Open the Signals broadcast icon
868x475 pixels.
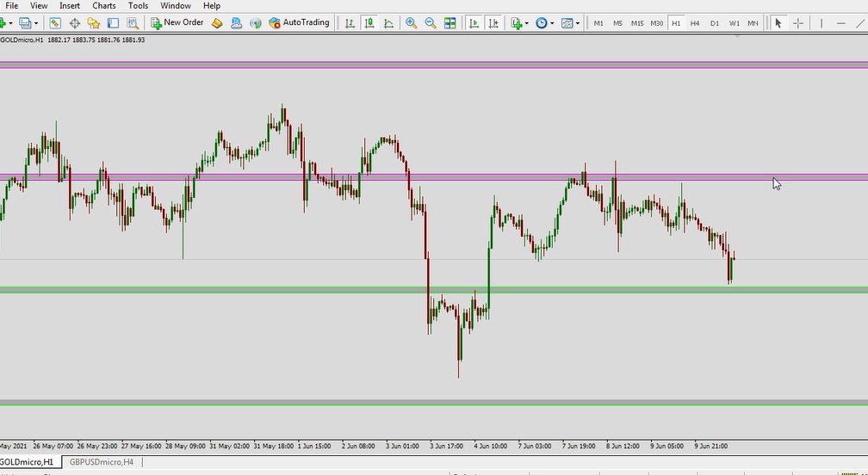[x=255, y=22]
